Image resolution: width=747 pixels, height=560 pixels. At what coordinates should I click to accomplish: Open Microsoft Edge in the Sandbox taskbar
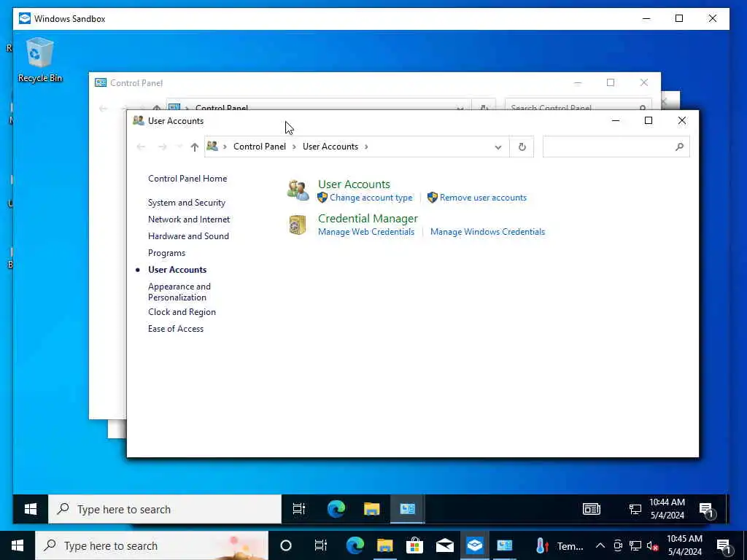point(336,509)
